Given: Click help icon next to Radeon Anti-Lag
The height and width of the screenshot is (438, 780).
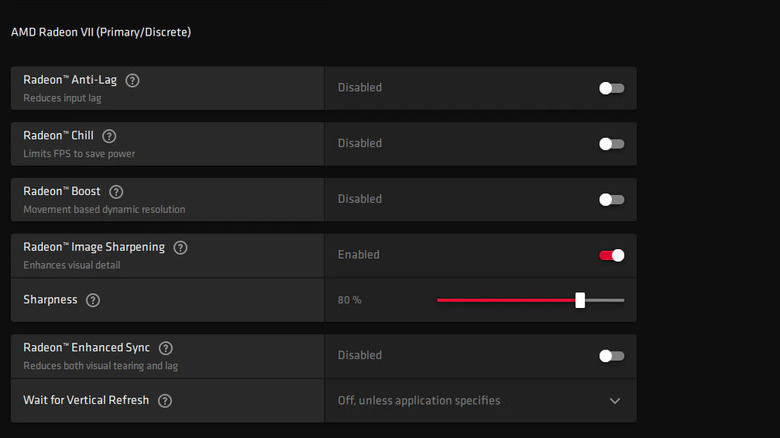Looking at the screenshot, I should (x=132, y=80).
